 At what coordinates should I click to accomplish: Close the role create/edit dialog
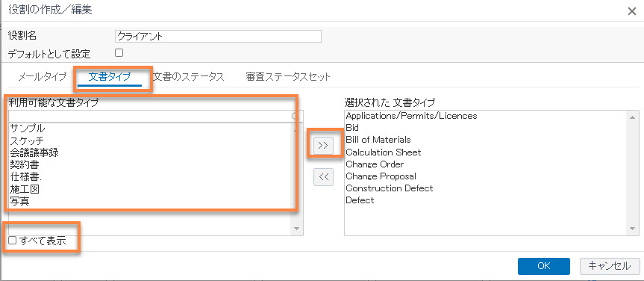(x=632, y=11)
